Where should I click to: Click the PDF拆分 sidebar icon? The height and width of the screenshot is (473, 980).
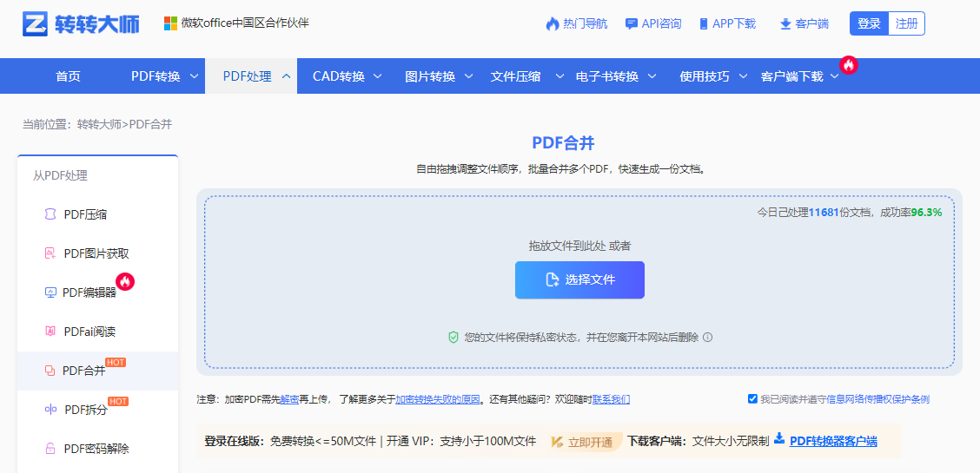pyautogui.click(x=50, y=410)
